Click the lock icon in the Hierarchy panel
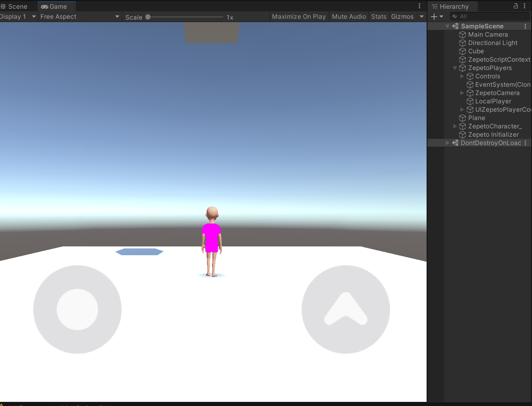 click(515, 6)
